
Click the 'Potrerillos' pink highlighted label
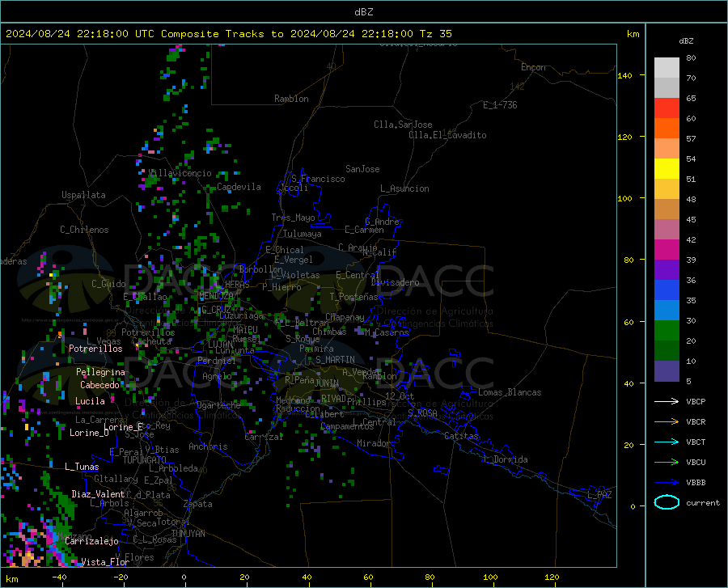pos(95,349)
